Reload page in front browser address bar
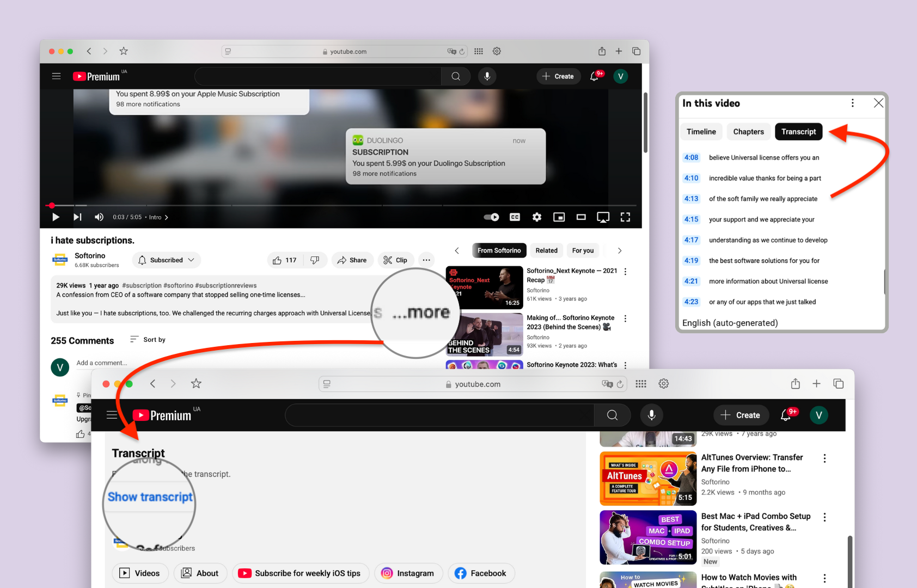Viewport: 917px width, 588px height. pyautogui.click(x=620, y=384)
